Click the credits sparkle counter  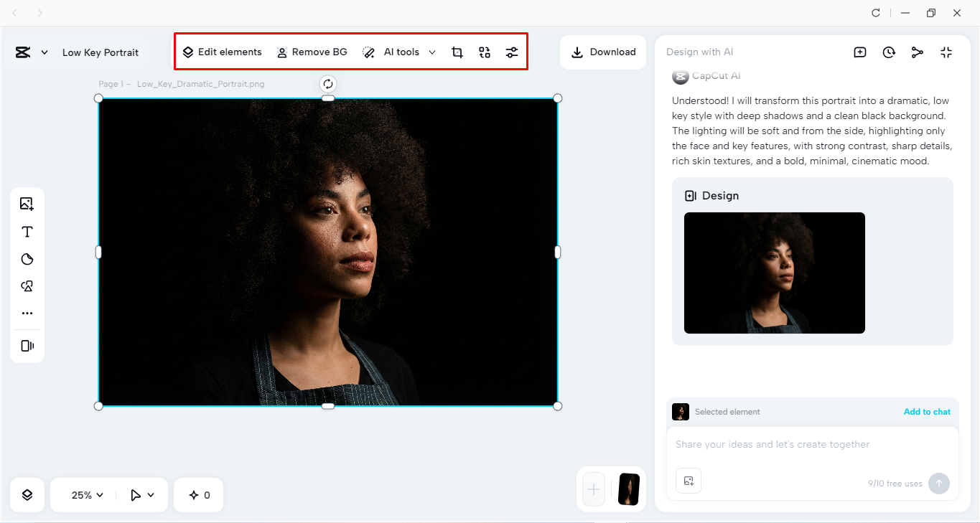(199, 495)
